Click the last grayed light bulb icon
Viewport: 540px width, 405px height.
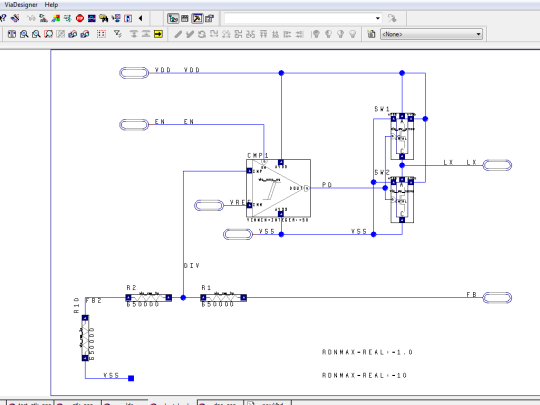[352, 34]
